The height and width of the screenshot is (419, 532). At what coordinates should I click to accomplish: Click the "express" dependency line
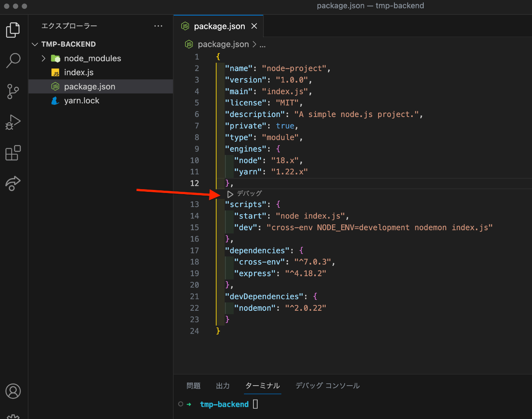(280, 274)
